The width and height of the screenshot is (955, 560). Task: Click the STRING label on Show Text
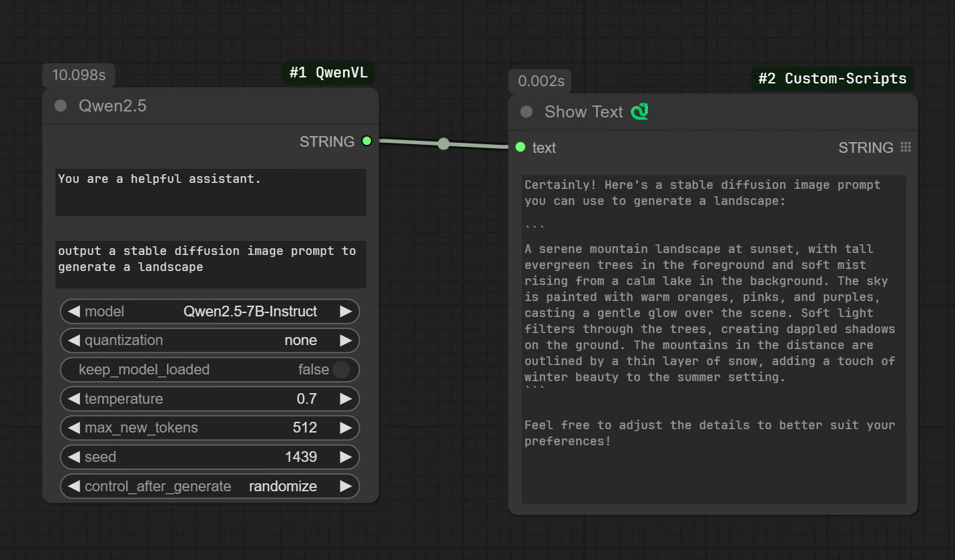pyautogui.click(x=866, y=148)
